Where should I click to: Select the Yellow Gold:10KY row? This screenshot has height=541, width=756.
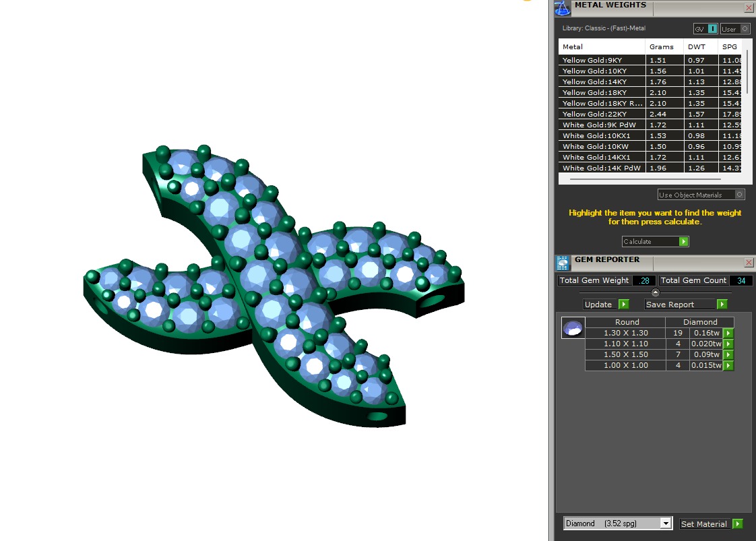650,71
